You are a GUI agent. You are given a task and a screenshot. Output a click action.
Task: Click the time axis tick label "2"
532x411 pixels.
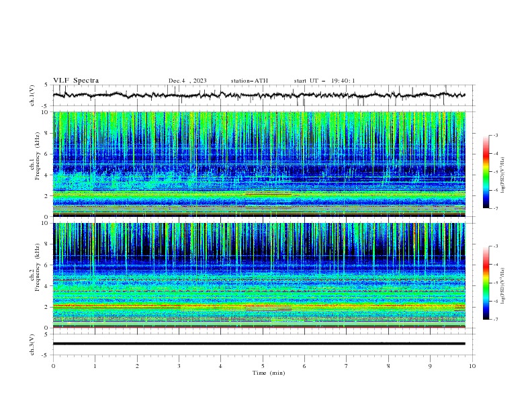pos(138,366)
